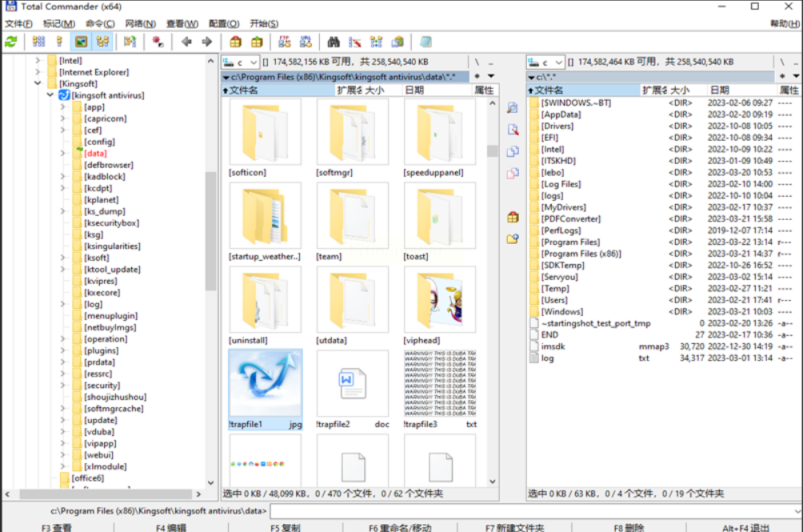Click the view file icon in middle bar
Image resolution: width=803 pixels, height=532 pixels.
(x=513, y=108)
